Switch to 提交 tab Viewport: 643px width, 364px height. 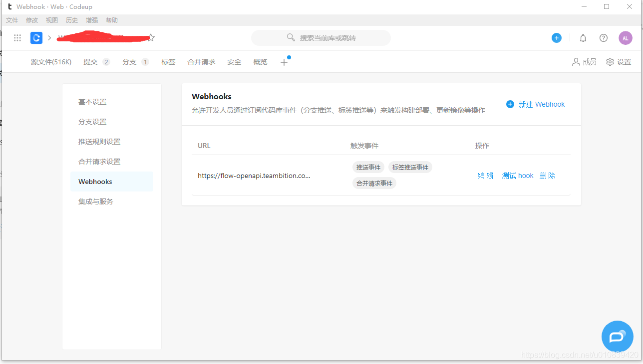pos(97,62)
